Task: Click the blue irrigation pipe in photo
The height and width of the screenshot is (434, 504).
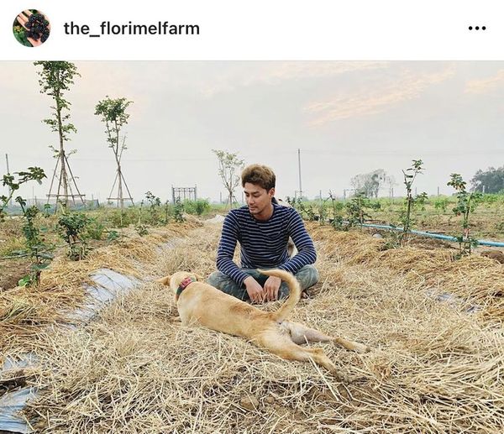Action: [x=431, y=234]
